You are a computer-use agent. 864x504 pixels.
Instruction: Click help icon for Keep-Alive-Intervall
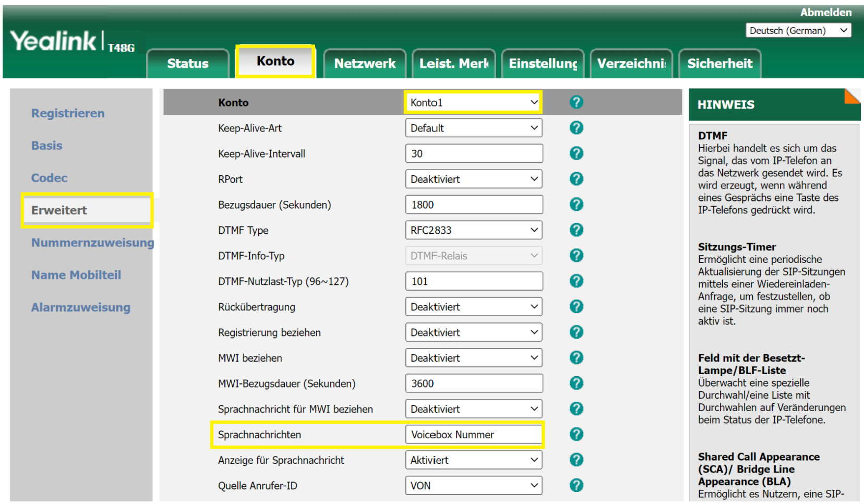[576, 153]
